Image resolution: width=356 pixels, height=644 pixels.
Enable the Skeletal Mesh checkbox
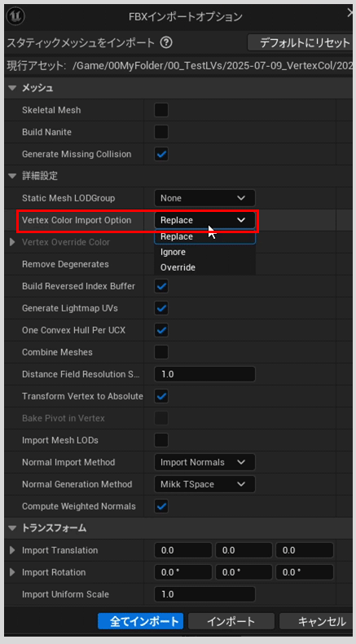tap(161, 110)
